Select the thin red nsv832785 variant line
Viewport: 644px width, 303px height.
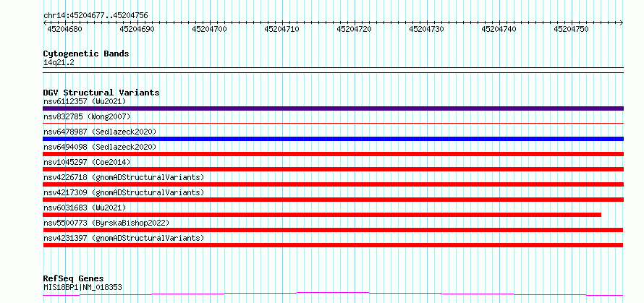[x=333, y=123]
